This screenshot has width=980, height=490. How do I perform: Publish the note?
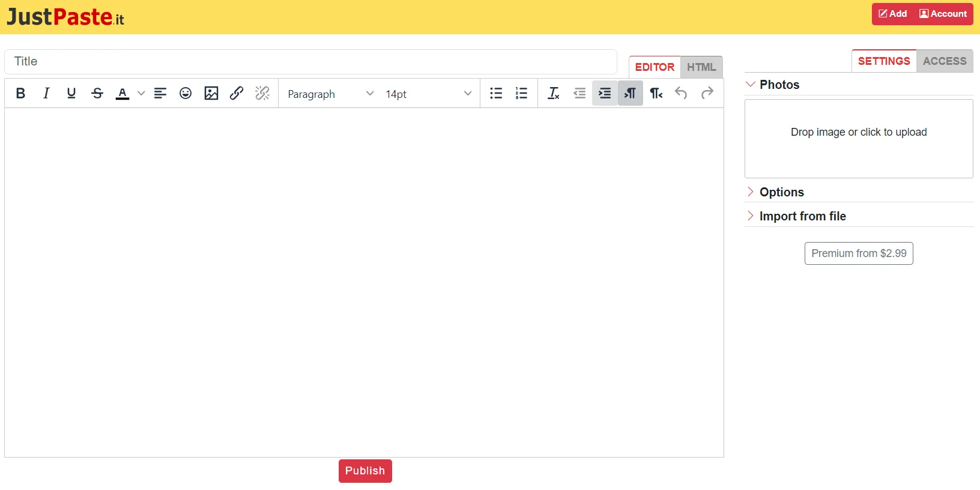click(x=365, y=471)
